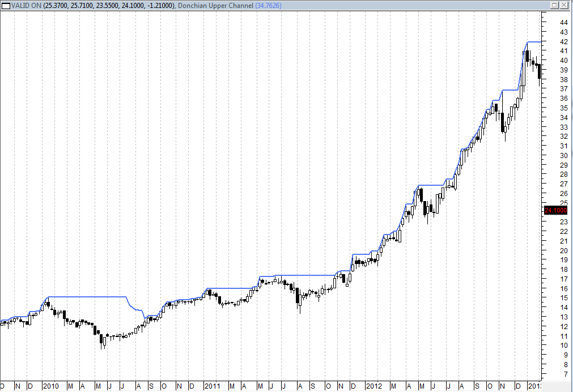Click the VALID ON symbol title text

click(x=26, y=5)
